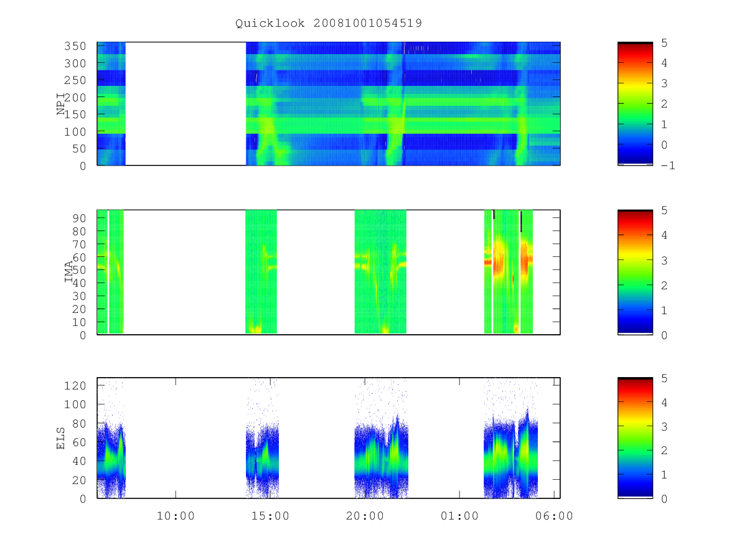Select the NPI axis label
Image resolution: width=747 pixels, height=560 pixels.
(61, 104)
